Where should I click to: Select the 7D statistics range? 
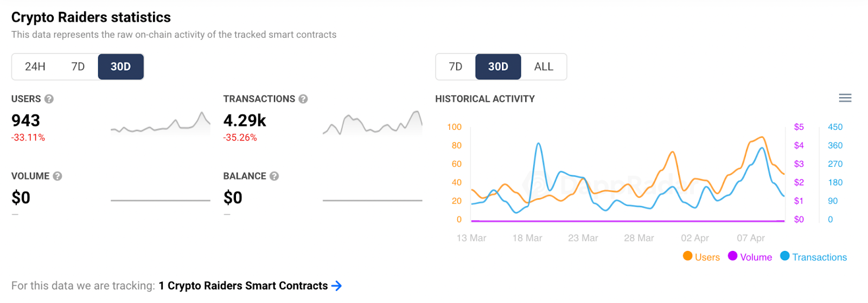tap(78, 67)
